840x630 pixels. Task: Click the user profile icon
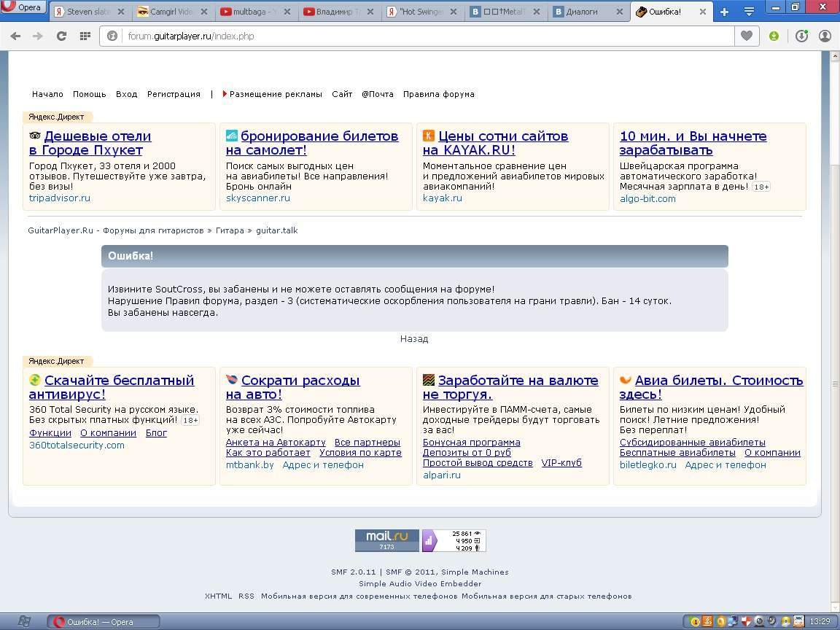(x=825, y=36)
